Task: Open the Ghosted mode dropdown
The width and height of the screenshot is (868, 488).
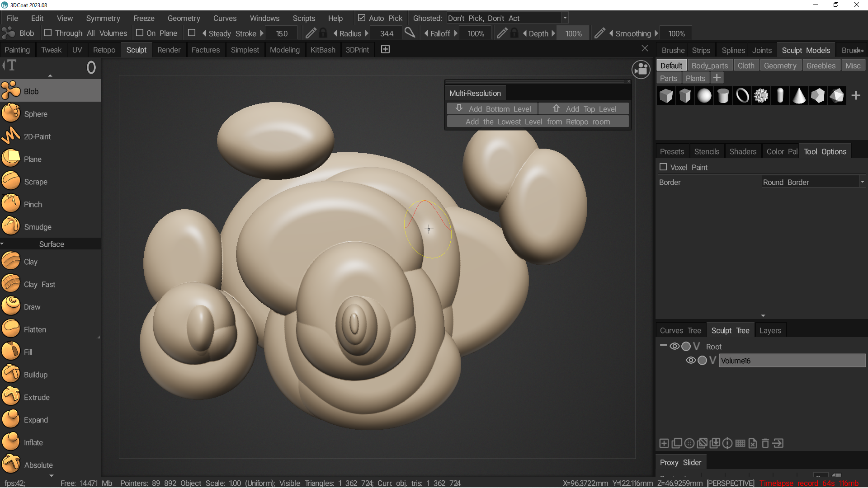Action: click(x=507, y=18)
